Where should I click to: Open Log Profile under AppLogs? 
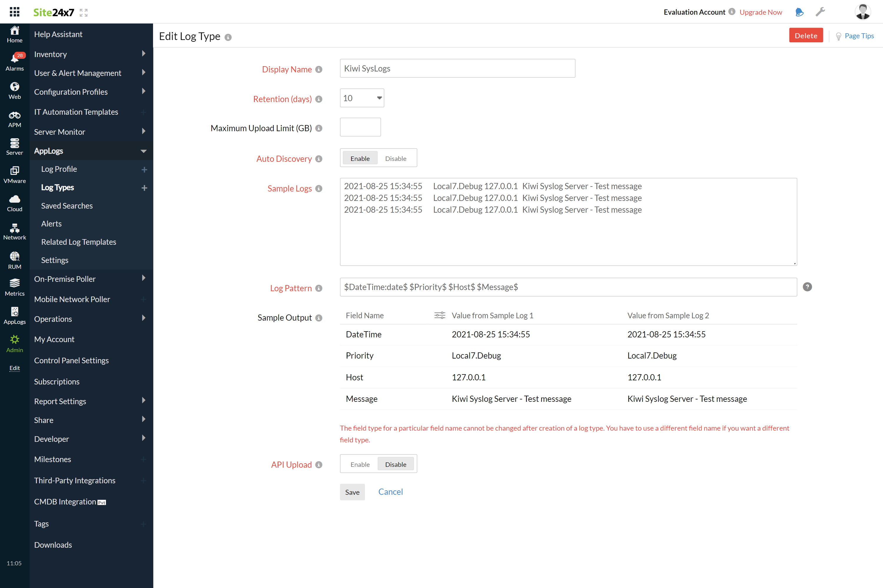pos(59,169)
